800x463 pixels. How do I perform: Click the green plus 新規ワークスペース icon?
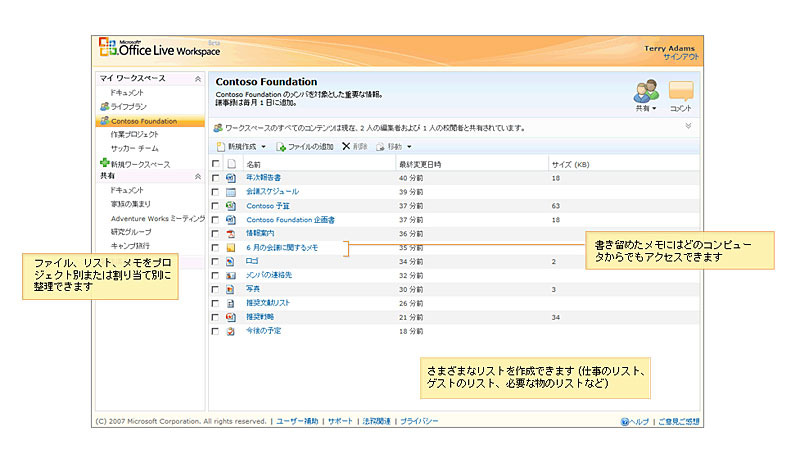click(105, 162)
